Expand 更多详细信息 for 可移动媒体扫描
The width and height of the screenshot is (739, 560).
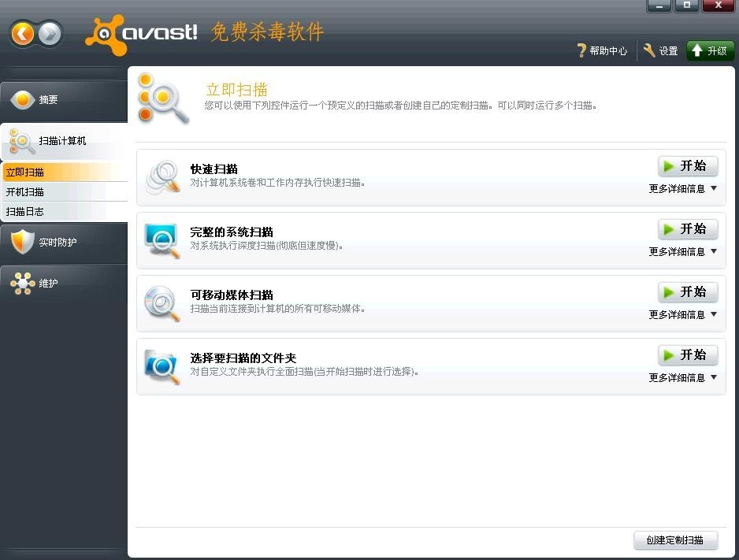coord(682,314)
